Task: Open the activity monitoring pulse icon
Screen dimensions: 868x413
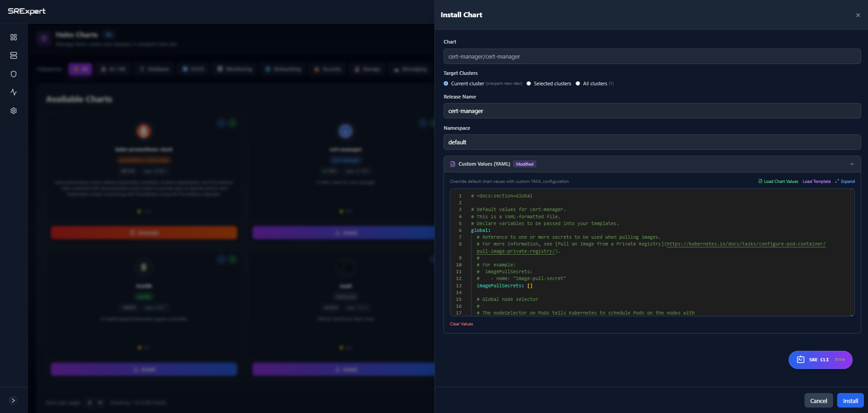Action: 14,92
